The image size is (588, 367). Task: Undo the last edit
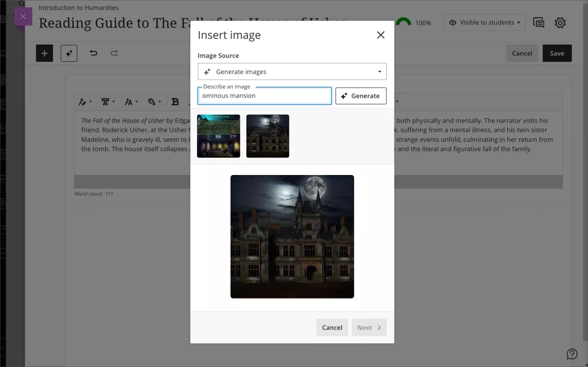click(93, 53)
